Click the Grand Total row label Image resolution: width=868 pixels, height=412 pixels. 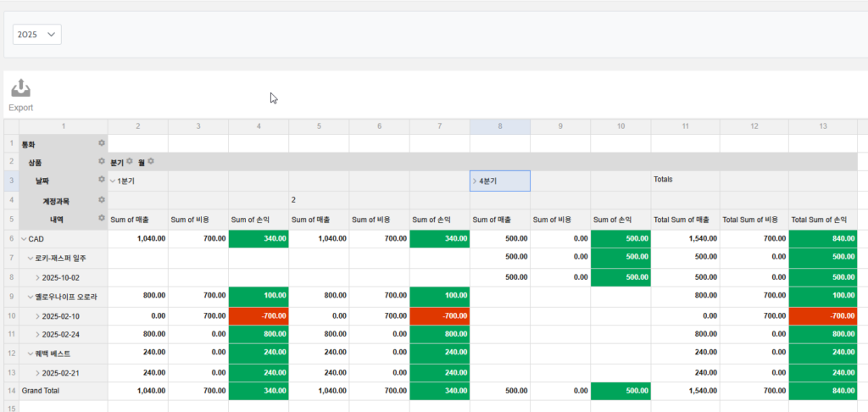42,391
